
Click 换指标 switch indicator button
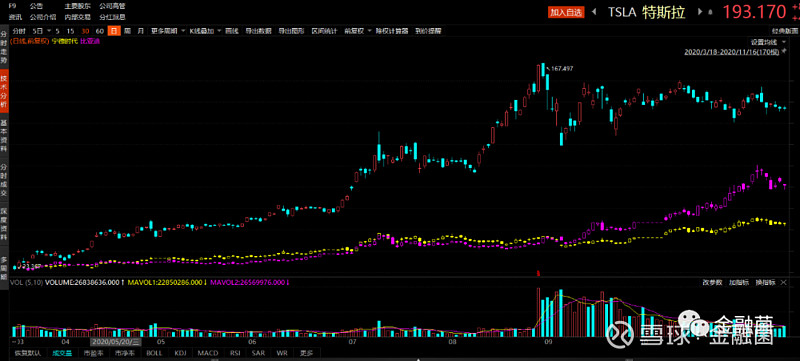point(765,282)
